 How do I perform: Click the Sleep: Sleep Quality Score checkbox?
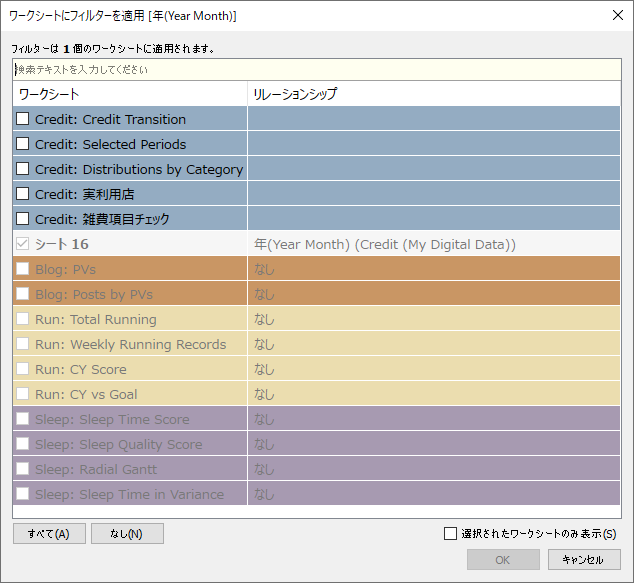23,444
